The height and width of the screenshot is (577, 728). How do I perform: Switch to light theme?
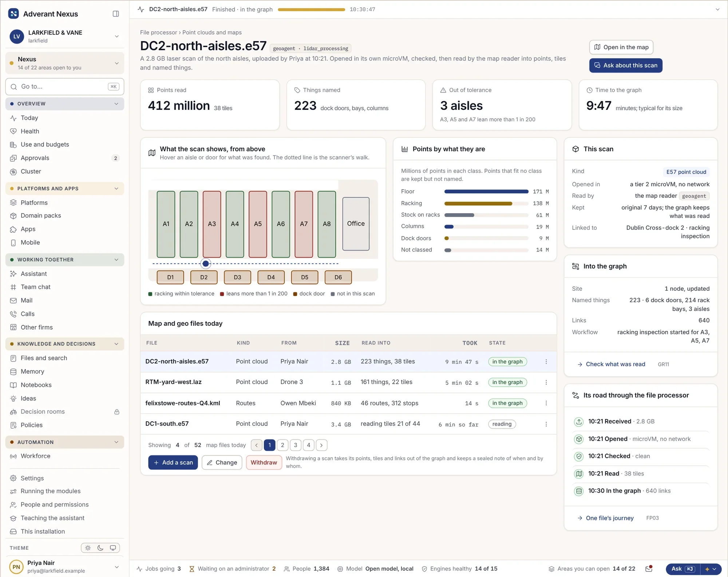pyautogui.click(x=88, y=548)
